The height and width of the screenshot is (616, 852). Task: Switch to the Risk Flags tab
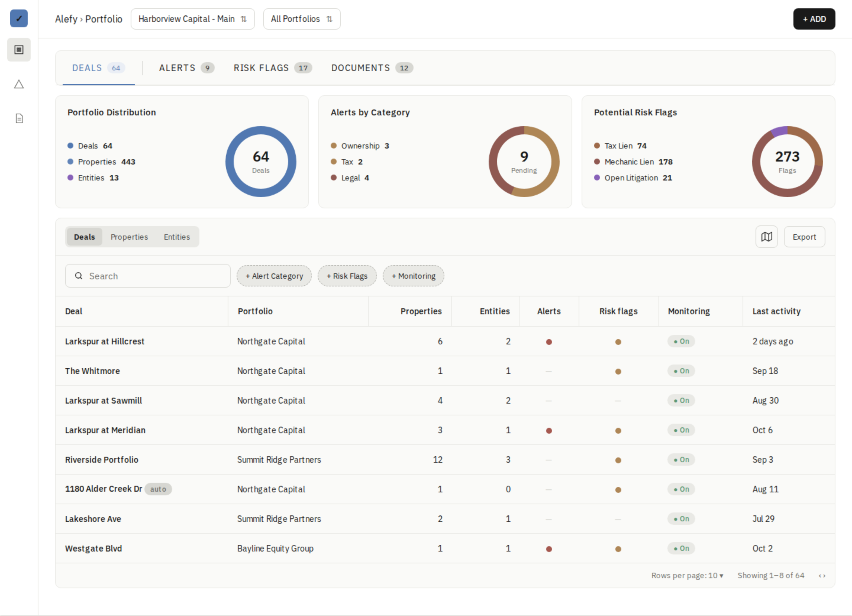coord(273,68)
